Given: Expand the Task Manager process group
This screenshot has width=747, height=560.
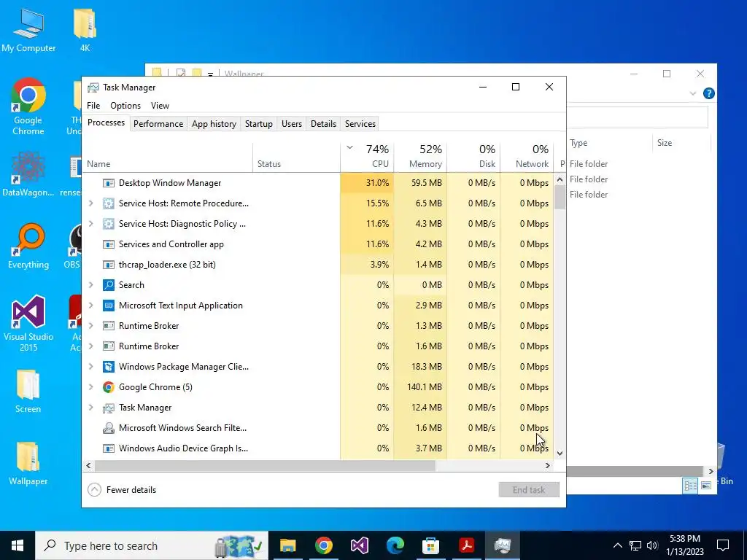Looking at the screenshot, I should 91,408.
